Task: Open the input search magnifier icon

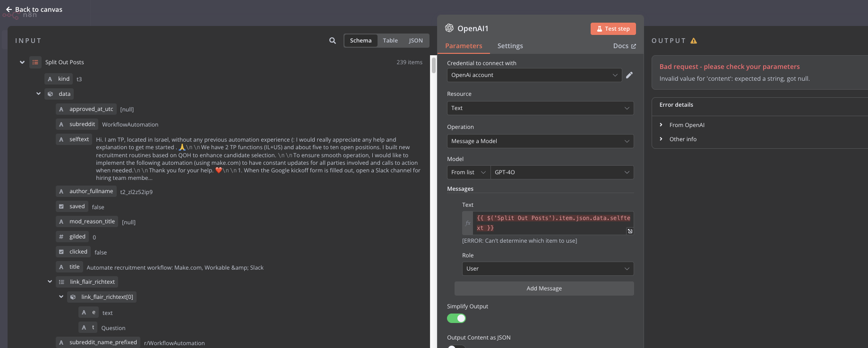Action: (333, 41)
